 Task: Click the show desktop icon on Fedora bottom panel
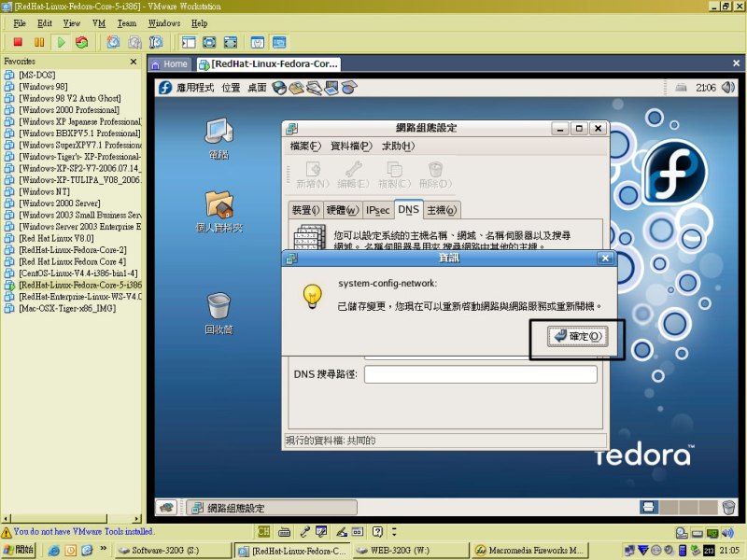(166, 508)
